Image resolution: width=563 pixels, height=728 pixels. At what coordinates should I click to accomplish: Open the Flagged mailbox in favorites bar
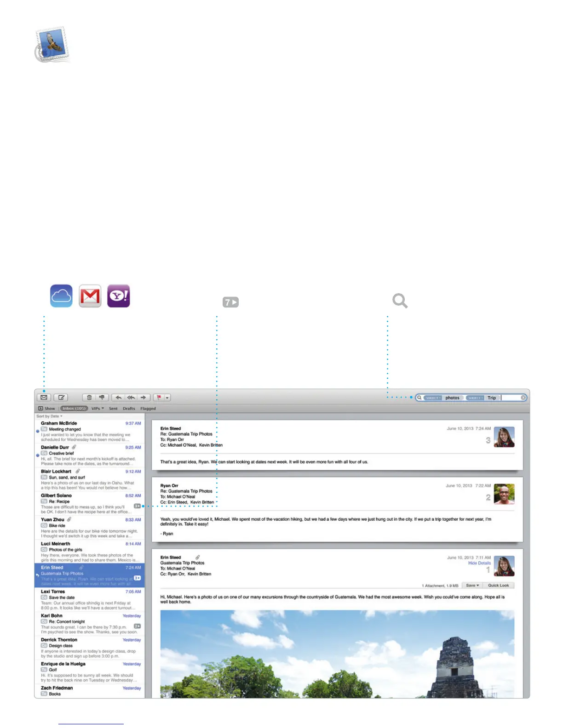pos(148,408)
